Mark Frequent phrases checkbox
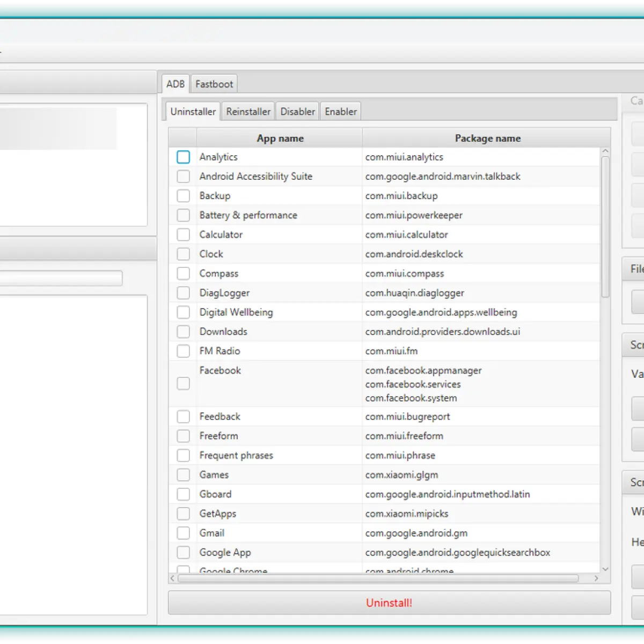Image resolution: width=644 pixels, height=644 pixels. 183,455
